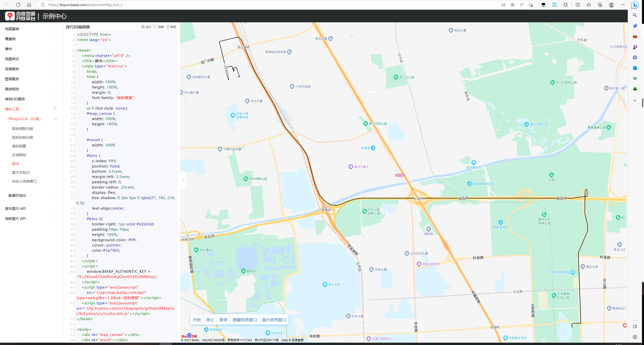Click 刷新 to reset the editor
Screen dimensions: 644x345
point(159,27)
